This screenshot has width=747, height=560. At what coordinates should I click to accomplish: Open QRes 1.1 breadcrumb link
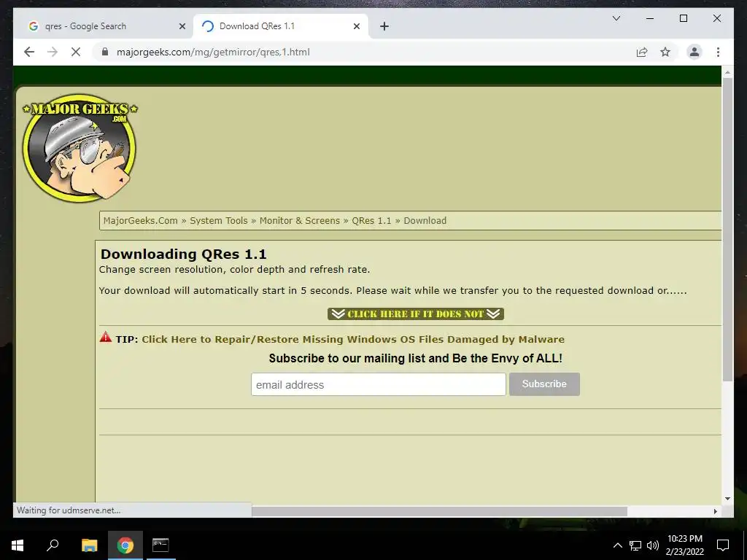pyautogui.click(x=371, y=220)
